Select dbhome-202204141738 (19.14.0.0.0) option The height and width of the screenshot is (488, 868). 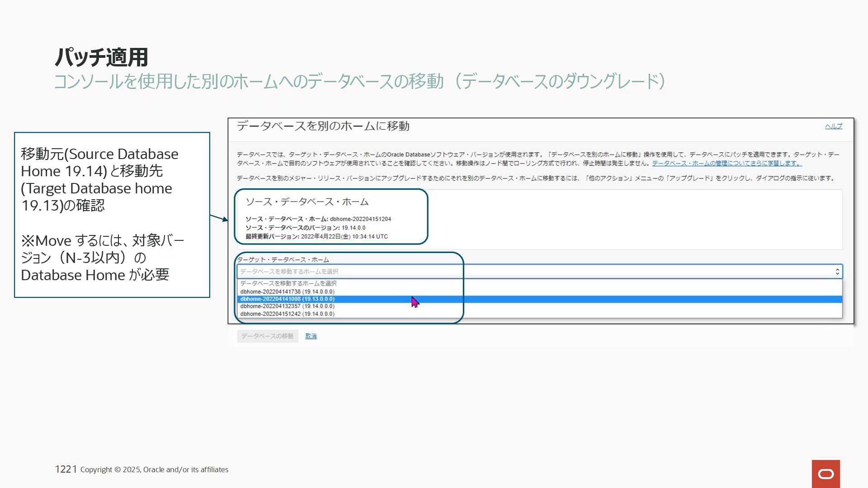[x=287, y=292]
